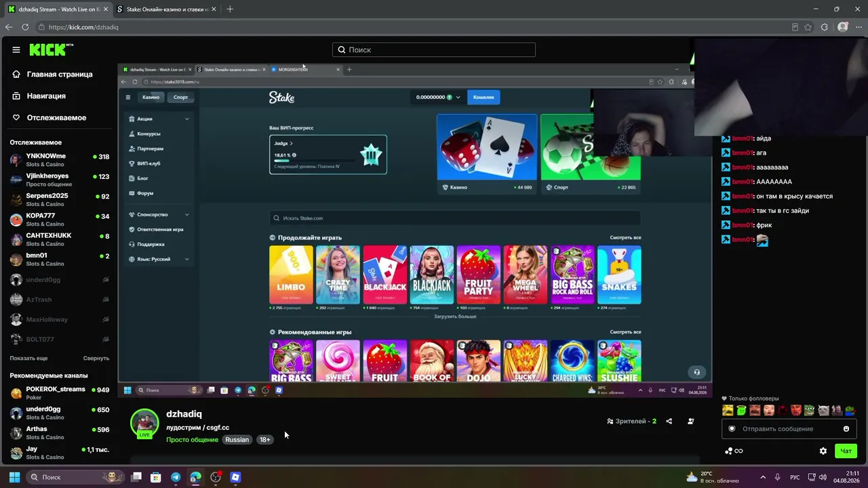The width and height of the screenshot is (868, 488).
Task: Collapse the recommended channels with Свернуть
Action: [96, 358]
